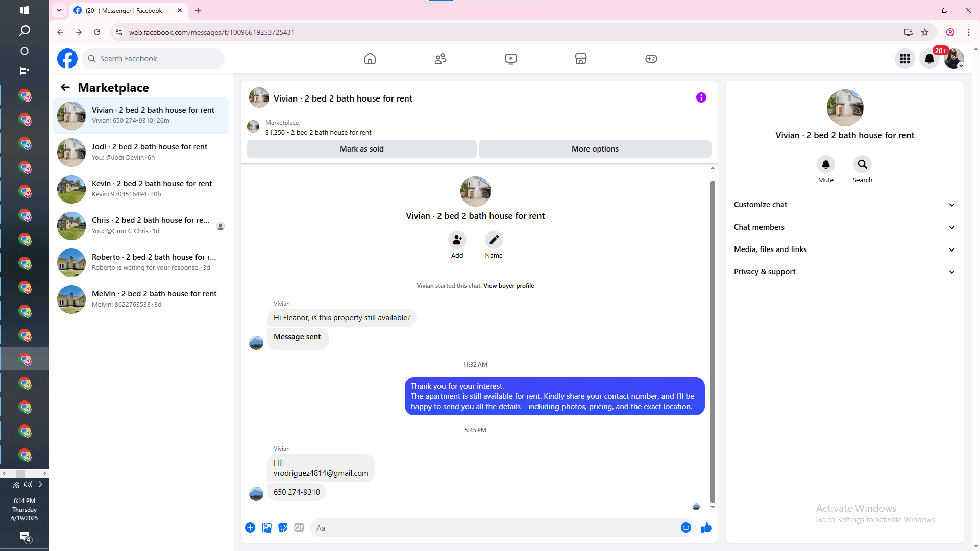The height and width of the screenshot is (551, 980).
Task: Open Chrome profile button
Action: pos(950,32)
